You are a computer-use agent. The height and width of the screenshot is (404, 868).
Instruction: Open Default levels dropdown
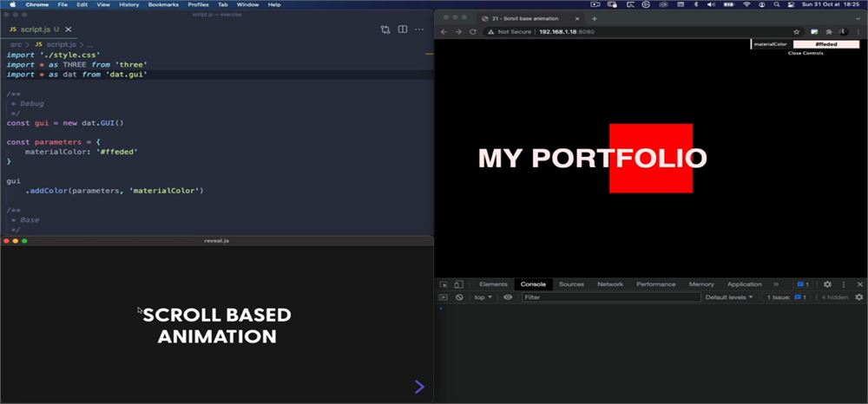pos(729,297)
